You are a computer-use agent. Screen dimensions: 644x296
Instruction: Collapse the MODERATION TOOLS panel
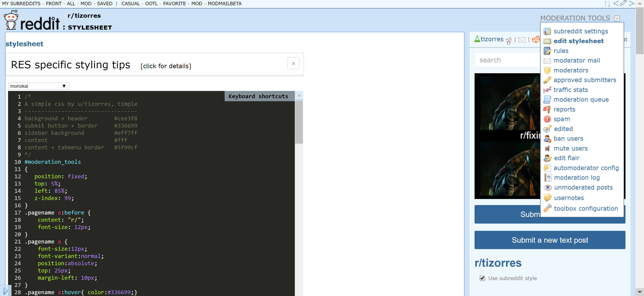tap(617, 18)
